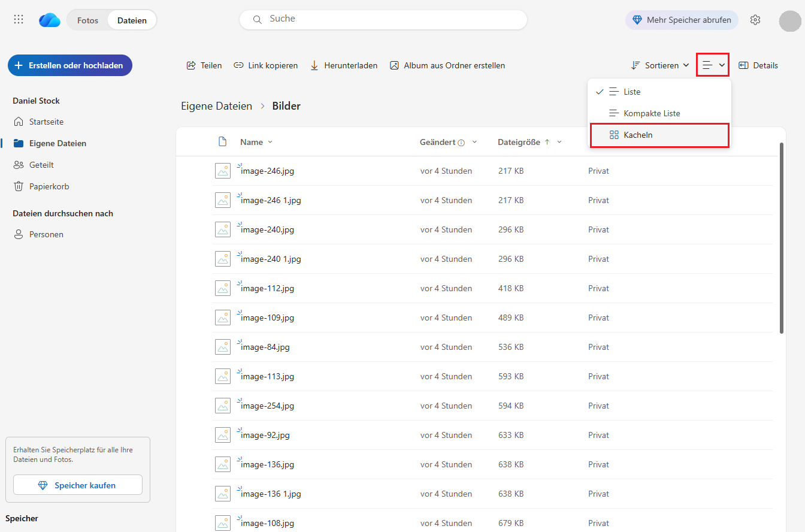Click the OneDrive cloud logo
Screen dimensions: 805x532
pos(50,20)
